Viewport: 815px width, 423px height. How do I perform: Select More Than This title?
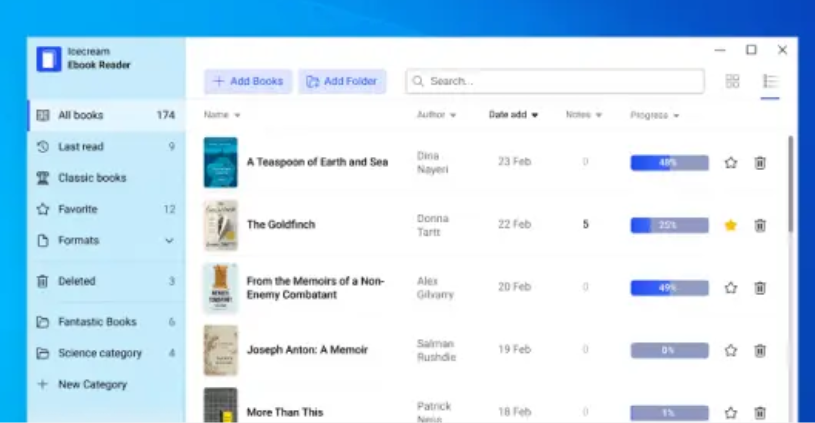[x=285, y=413]
